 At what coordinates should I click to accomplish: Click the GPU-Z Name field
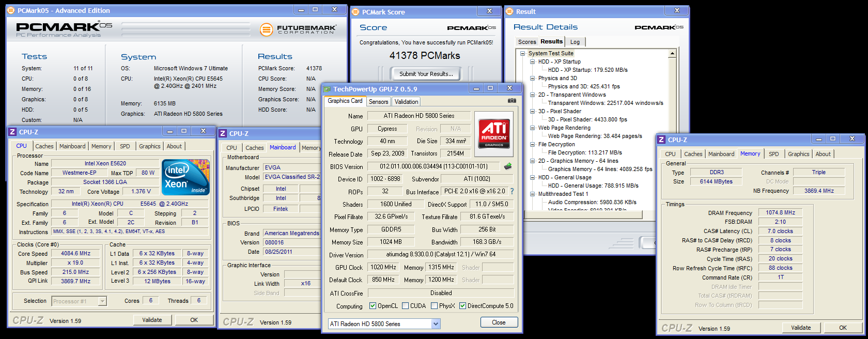coord(419,116)
